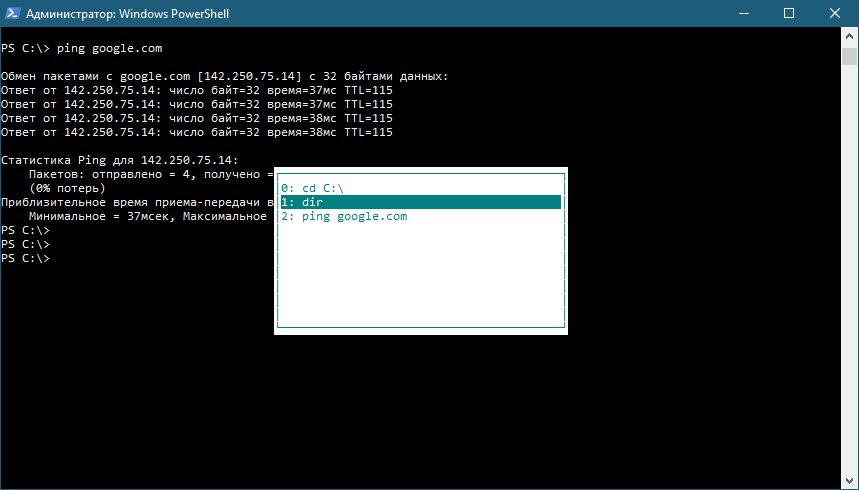Click the "Статистика Ping для 142.250.75.14" line
This screenshot has width=859, height=490.
pyautogui.click(x=120, y=160)
